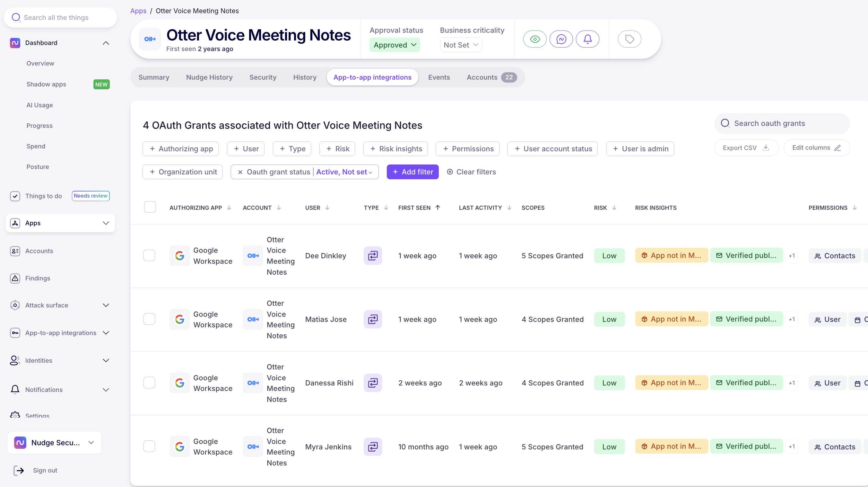
Task: Switch to the Security tab
Action: click(263, 77)
